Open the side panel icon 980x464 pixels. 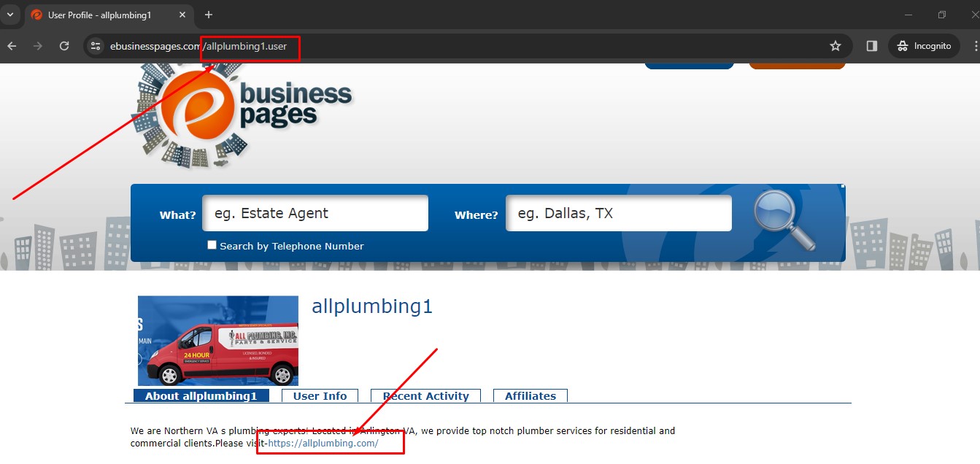871,46
